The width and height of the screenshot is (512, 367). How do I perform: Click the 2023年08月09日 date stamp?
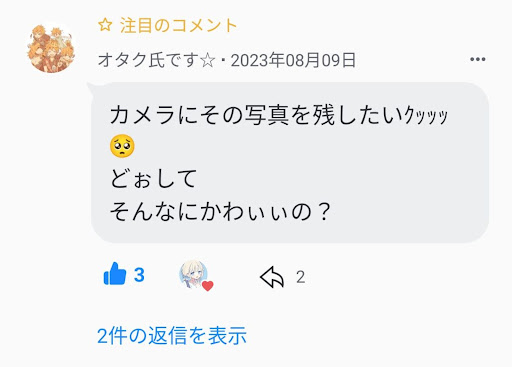coord(293,60)
